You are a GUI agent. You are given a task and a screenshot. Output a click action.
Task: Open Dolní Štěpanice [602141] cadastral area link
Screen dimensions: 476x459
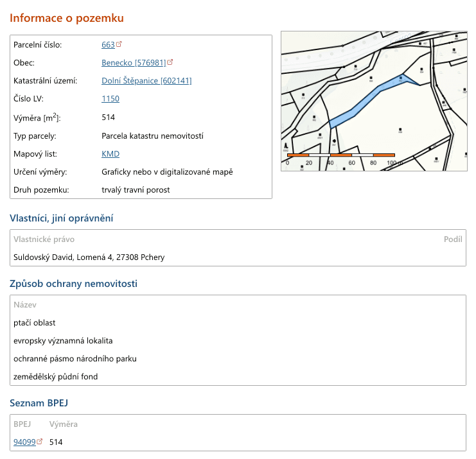(146, 81)
